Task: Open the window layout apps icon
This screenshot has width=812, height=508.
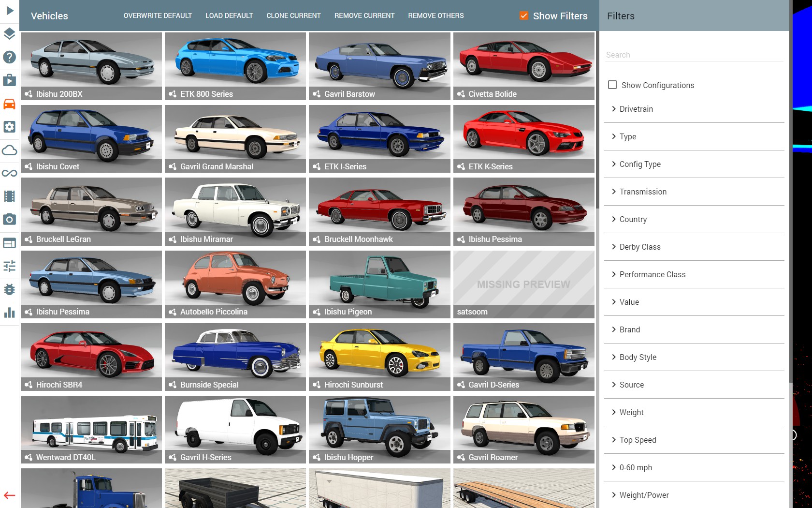Action: coord(9,243)
